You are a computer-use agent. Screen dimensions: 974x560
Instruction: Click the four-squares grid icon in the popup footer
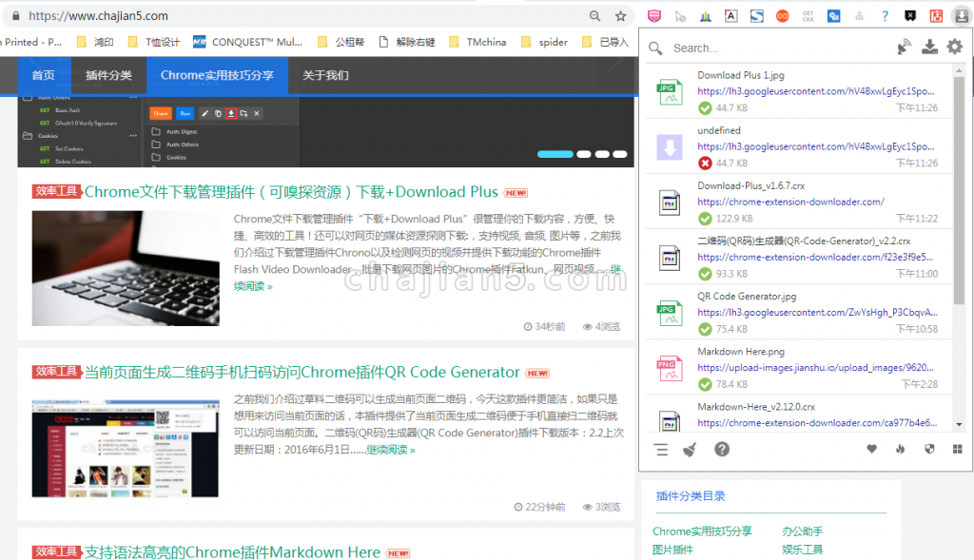(957, 449)
